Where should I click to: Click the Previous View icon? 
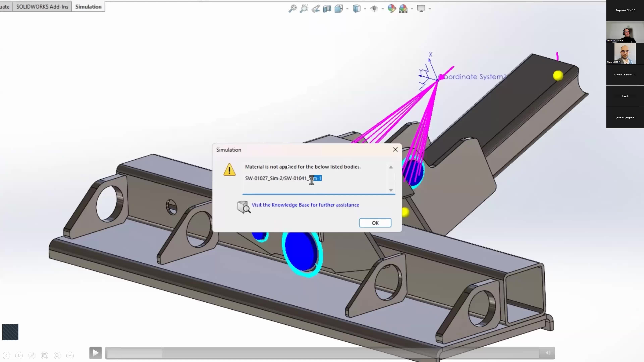pyautogui.click(x=315, y=9)
